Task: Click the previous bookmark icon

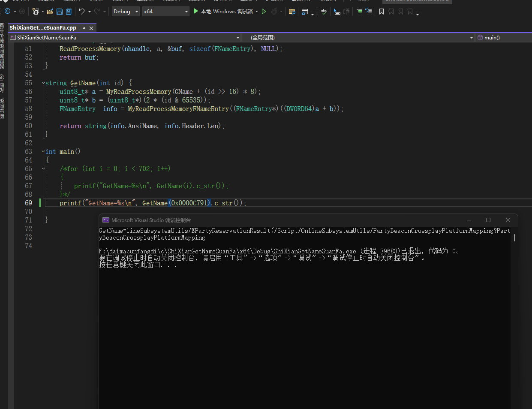Action: [391, 12]
